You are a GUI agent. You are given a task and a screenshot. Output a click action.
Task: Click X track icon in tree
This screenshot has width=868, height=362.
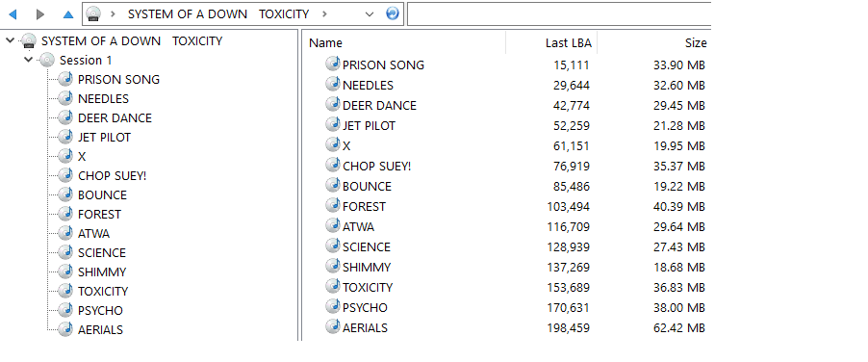click(x=65, y=156)
